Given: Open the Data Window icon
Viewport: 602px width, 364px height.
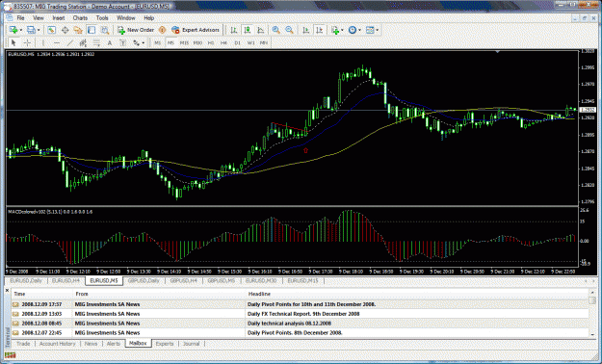Looking at the screenshot, I should pyautogui.click(x=65, y=30).
